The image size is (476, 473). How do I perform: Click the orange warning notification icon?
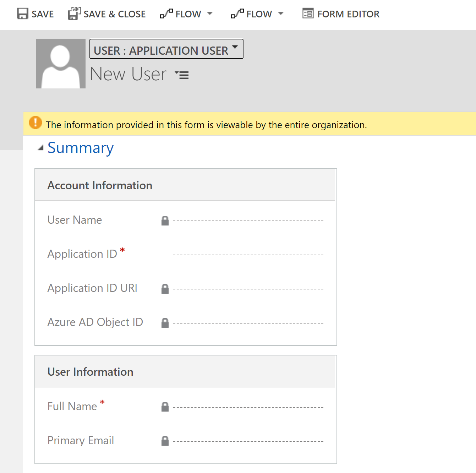click(35, 123)
